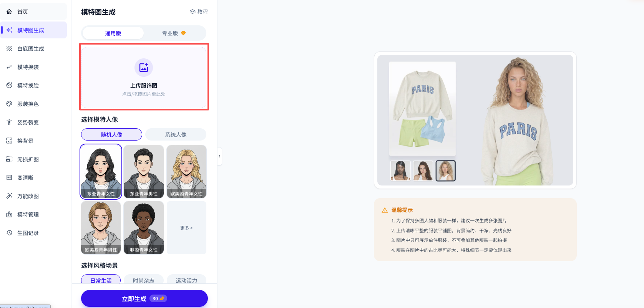
Task: Click the 温馨提示 warning triangle icon
Action: [385, 210]
